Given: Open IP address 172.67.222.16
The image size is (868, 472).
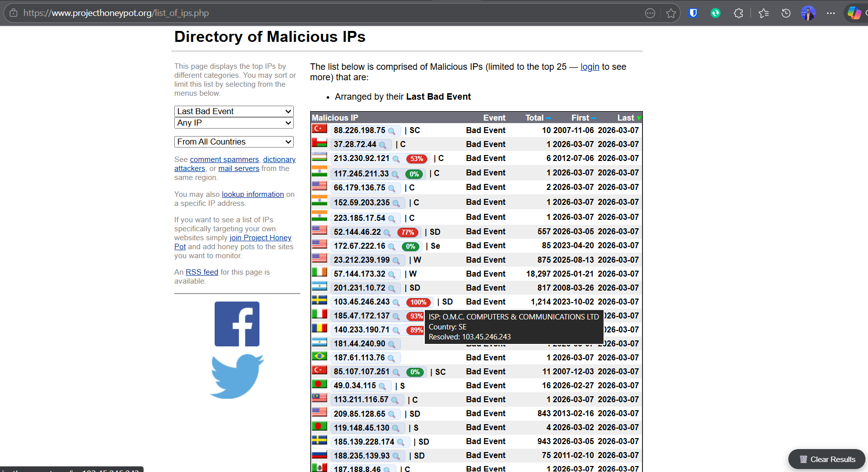Looking at the screenshot, I should click(x=360, y=246).
